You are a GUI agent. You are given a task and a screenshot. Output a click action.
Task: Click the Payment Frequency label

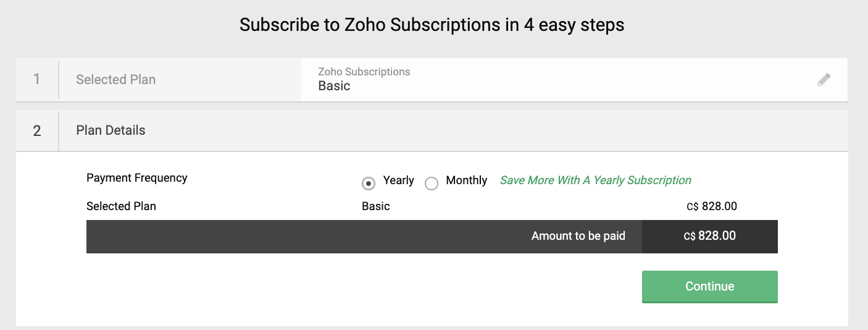136,178
